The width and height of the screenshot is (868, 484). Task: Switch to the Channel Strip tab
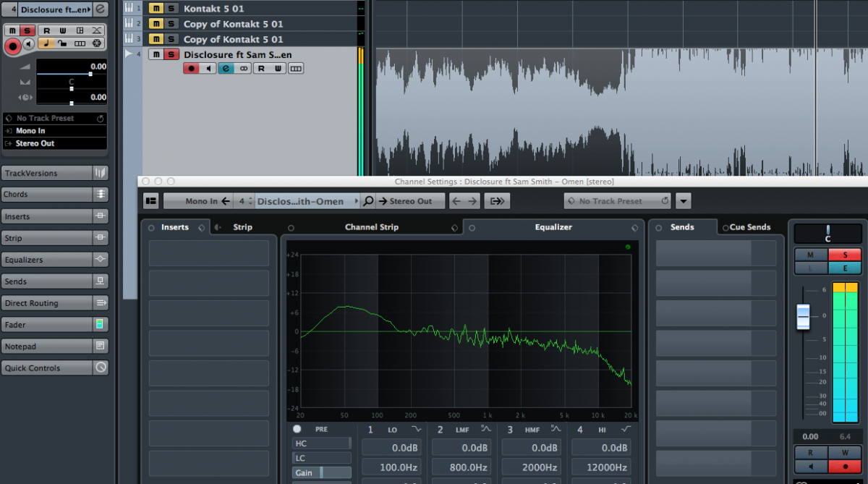[x=371, y=227]
